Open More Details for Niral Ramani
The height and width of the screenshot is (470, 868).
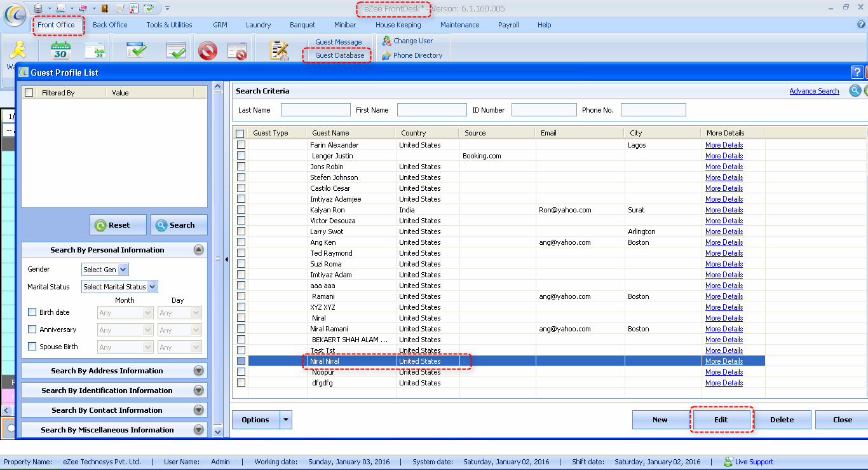(724, 329)
